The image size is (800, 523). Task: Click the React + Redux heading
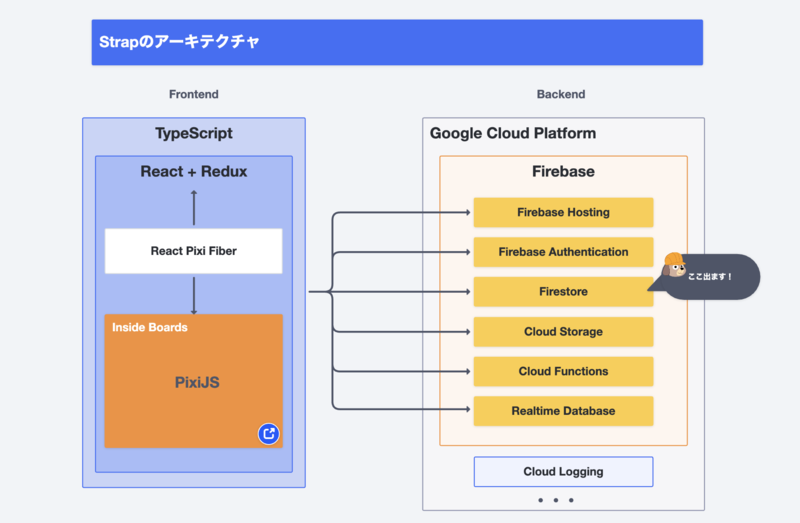(x=194, y=171)
